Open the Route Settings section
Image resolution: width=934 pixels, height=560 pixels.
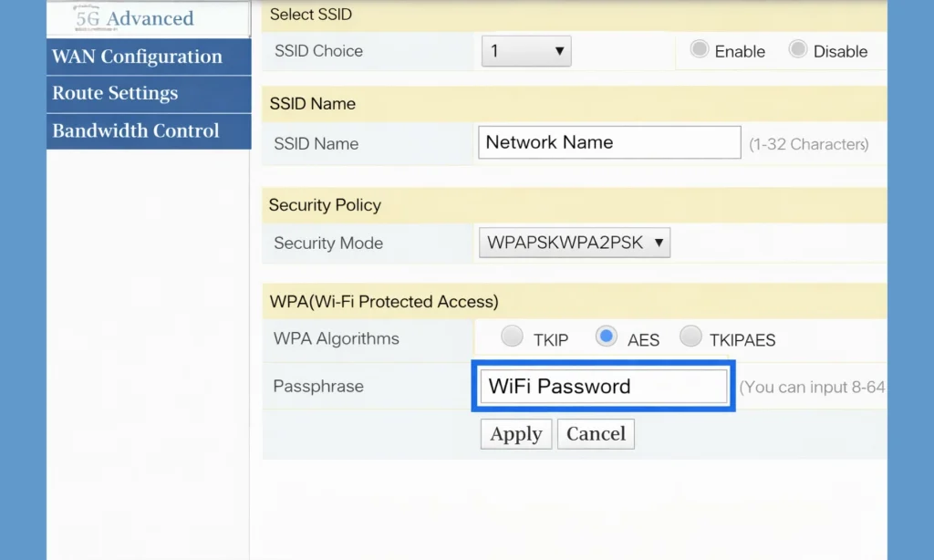tap(149, 93)
